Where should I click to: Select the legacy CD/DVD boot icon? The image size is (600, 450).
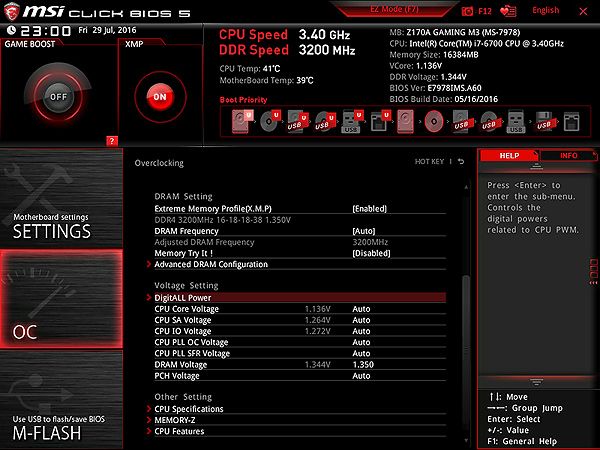click(x=434, y=121)
